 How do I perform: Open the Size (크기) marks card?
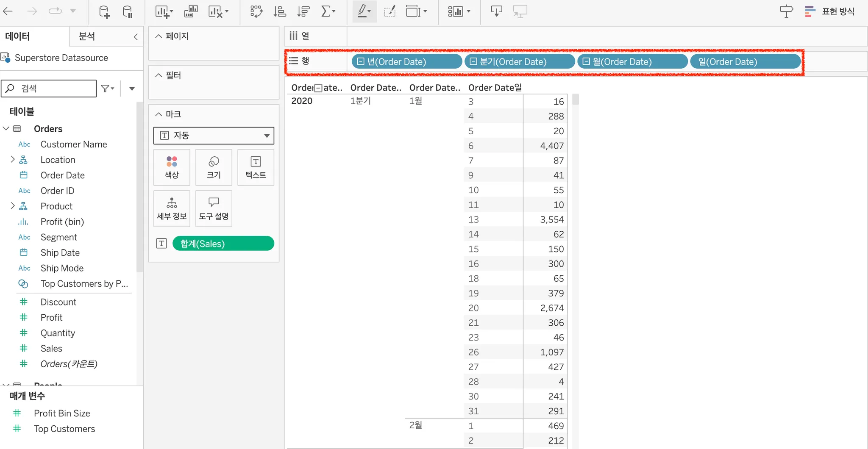click(214, 167)
